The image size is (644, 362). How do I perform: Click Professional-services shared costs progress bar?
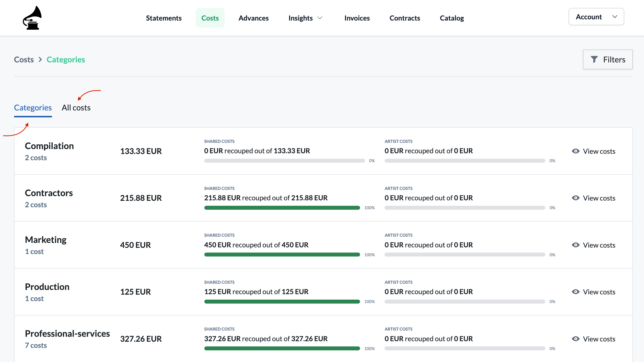point(282,348)
